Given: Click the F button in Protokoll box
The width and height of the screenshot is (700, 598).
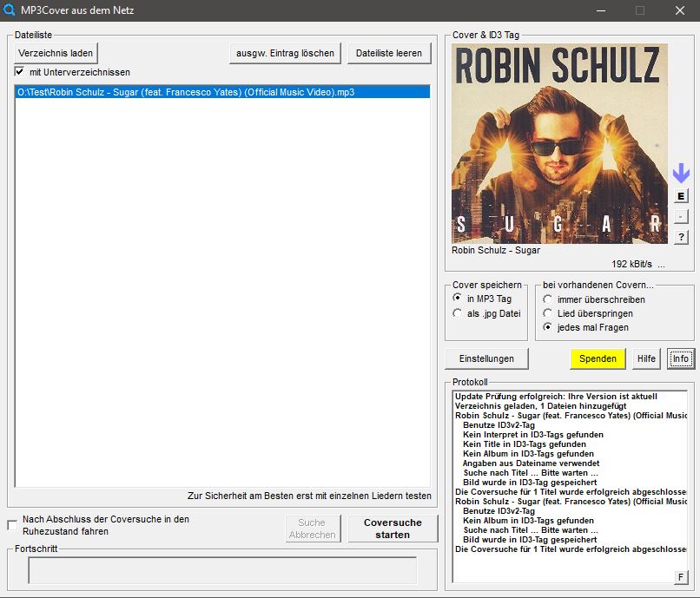Looking at the screenshot, I should (680, 577).
